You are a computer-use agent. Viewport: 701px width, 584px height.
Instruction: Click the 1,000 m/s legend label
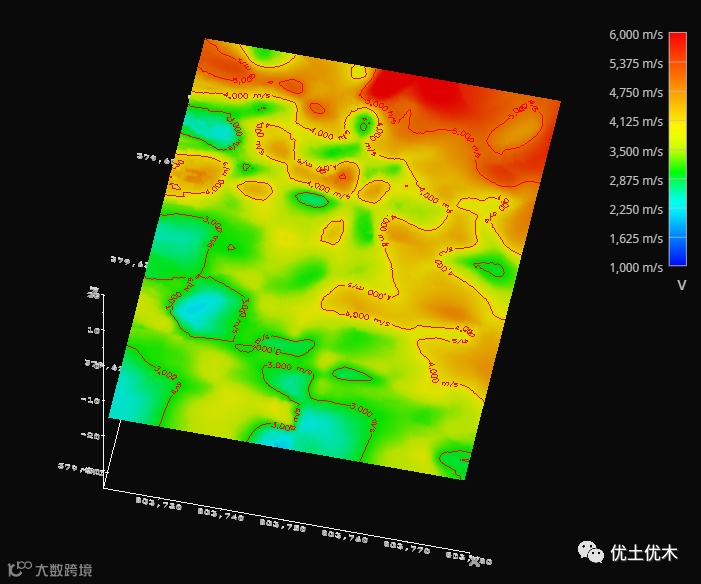[635, 268]
